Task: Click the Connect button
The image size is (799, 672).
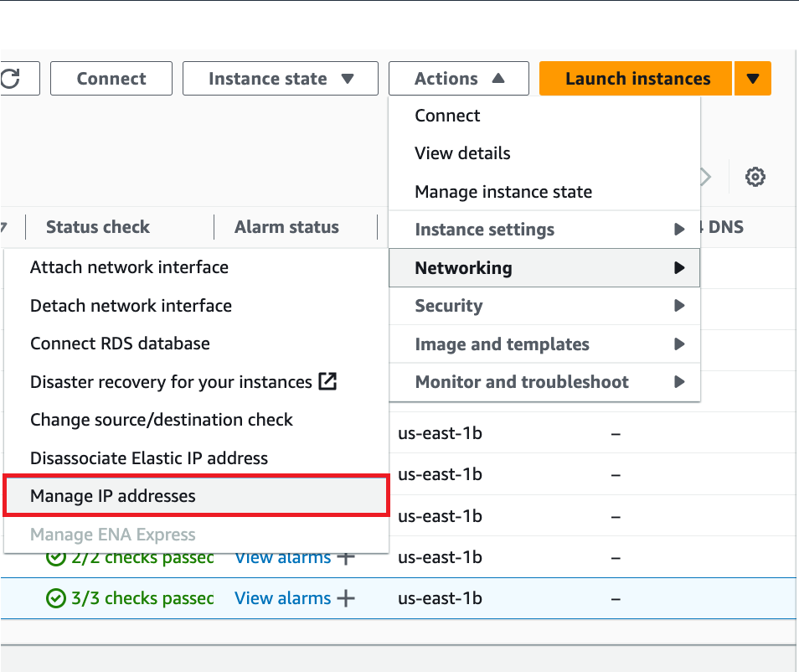Action: (111, 79)
